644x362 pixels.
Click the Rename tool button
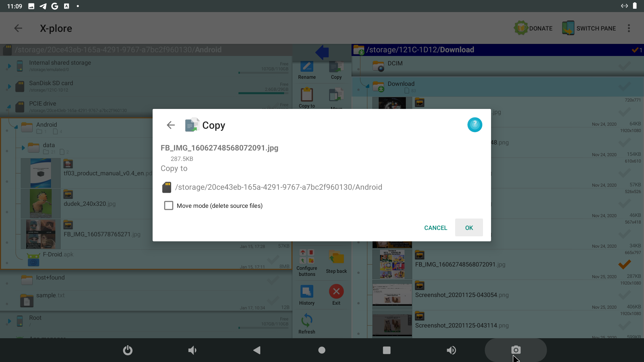tap(307, 71)
